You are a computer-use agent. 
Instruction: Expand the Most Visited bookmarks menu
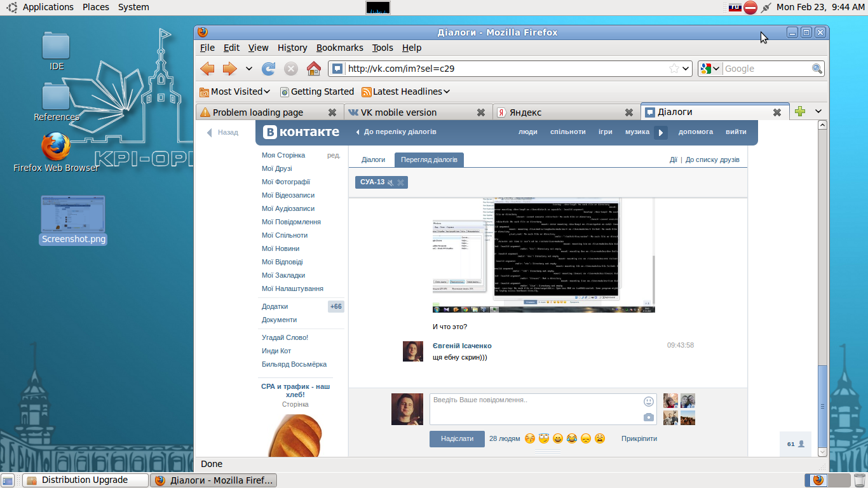pyautogui.click(x=235, y=91)
